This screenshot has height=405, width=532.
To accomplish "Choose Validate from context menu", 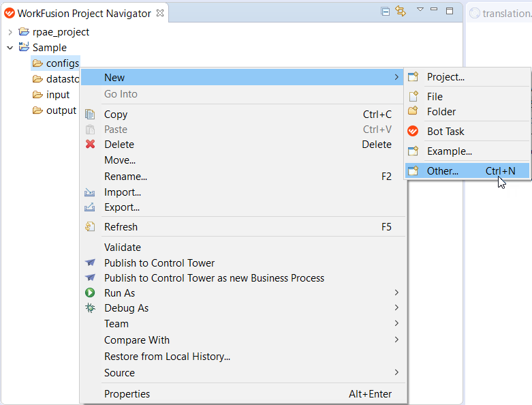I will [242, 247].
